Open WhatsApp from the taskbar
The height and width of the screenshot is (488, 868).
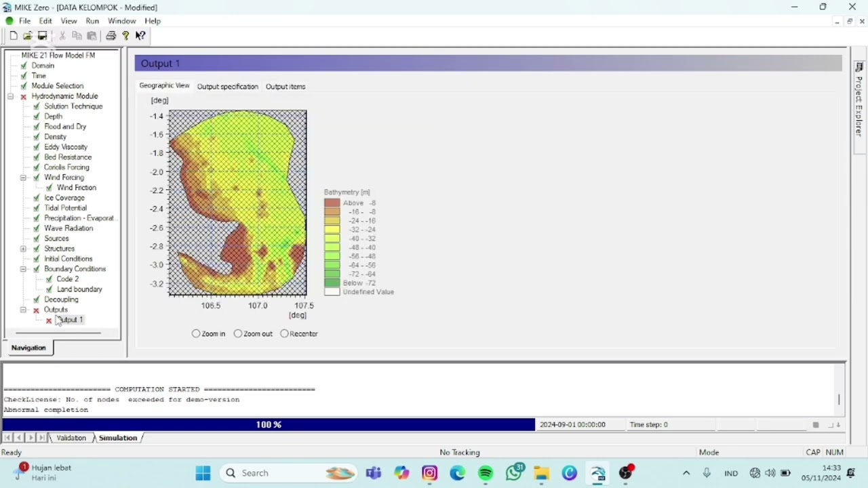pos(515,472)
